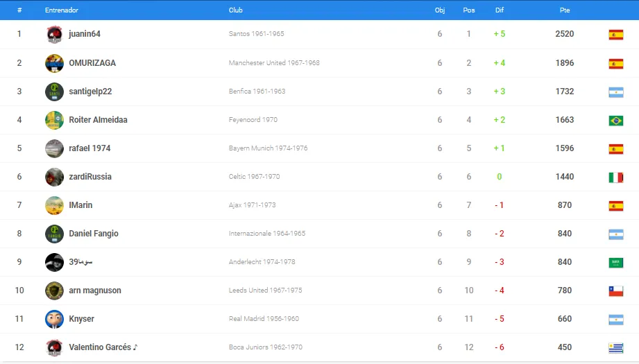639x364 pixels.
Task: Click club text Real Madrid 1956-1960
Action: 264,319
